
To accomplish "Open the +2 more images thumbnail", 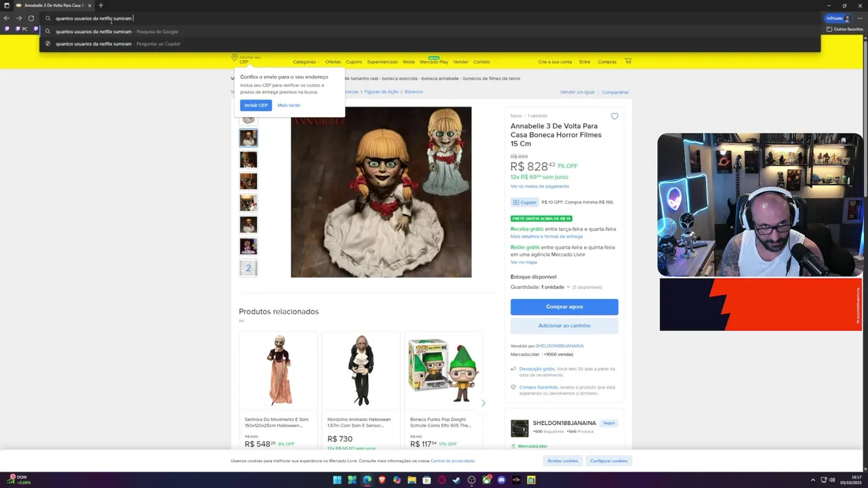I will (248, 268).
